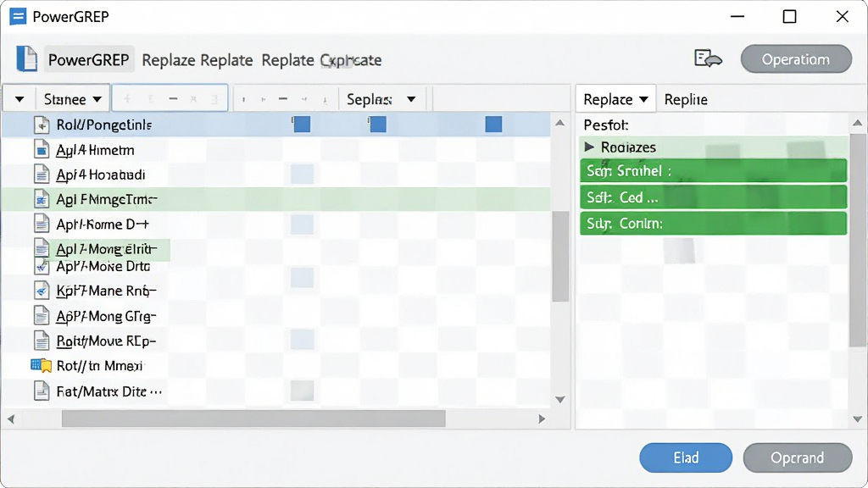Toggle the first blue checkbox in the top row
Viewport: 868px width, 488px height.
[302, 125]
